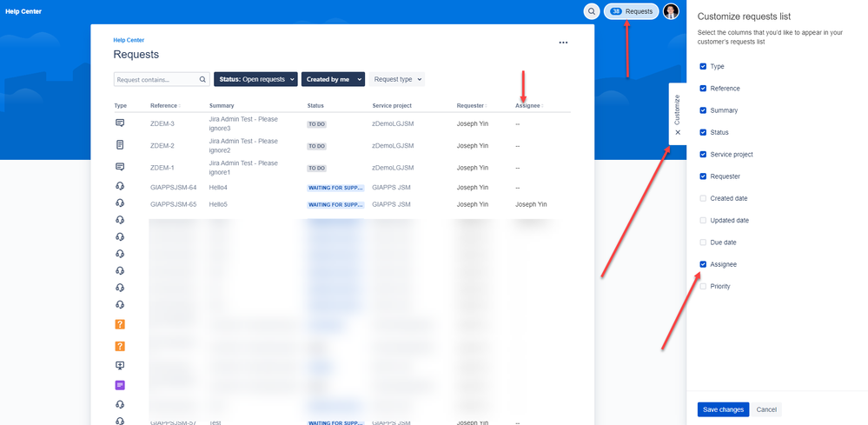This screenshot has height=425, width=868.
Task: Enable the Due date checkbox
Action: [x=703, y=242]
